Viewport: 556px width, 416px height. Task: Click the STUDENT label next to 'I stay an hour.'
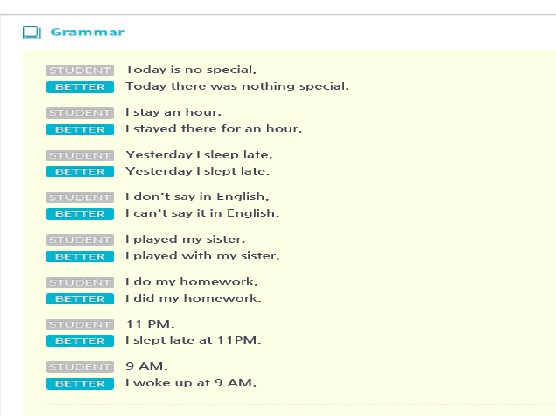click(x=80, y=113)
